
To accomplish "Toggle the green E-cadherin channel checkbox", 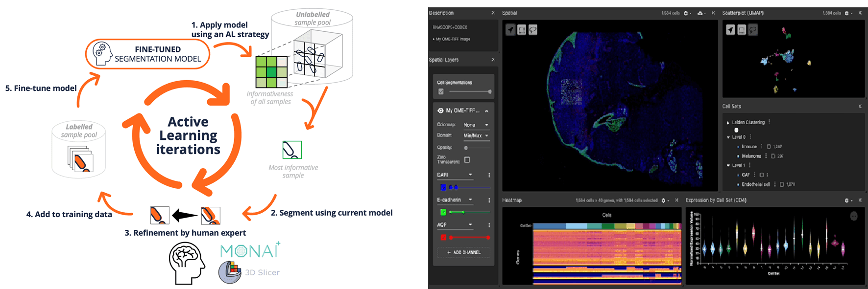I will pyautogui.click(x=443, y=212).
